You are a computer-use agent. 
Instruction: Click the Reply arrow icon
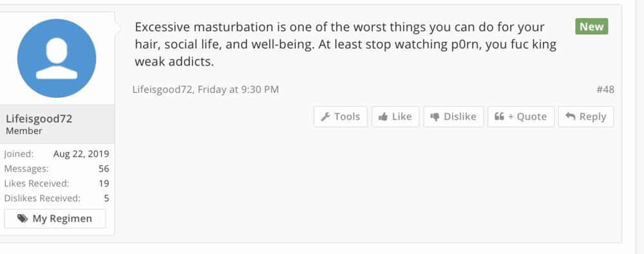pyautogui.click(x=571, y=116)
